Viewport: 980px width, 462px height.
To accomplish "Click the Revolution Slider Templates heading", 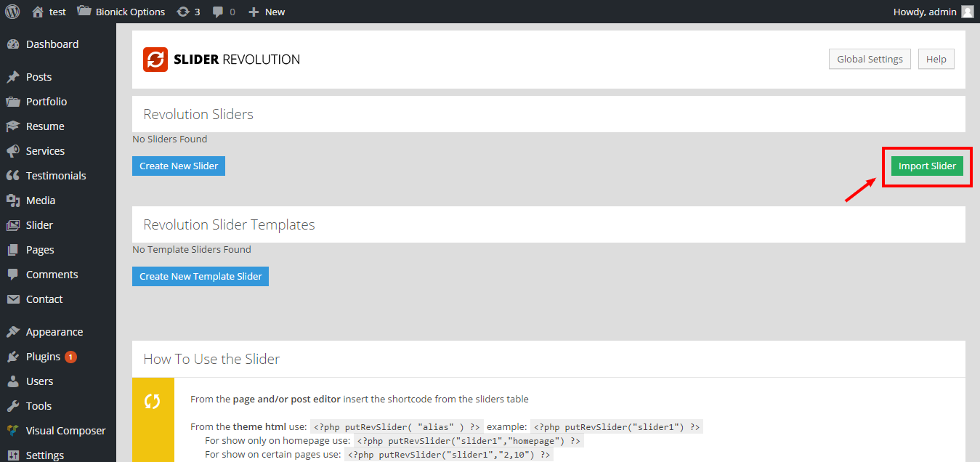I will pos(229,224).
